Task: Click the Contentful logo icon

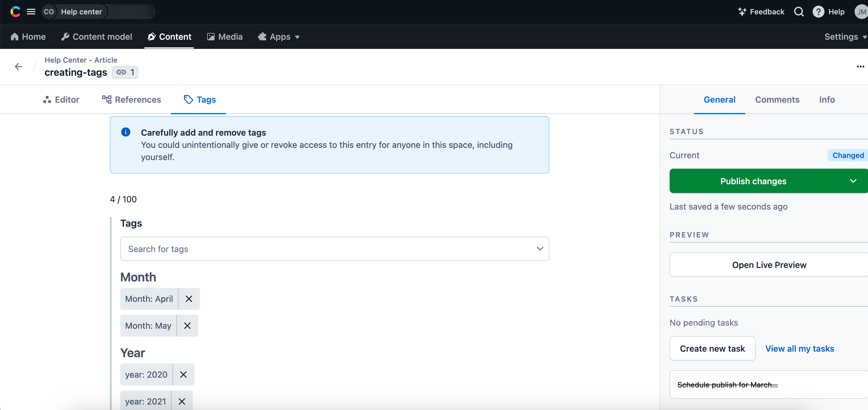Action: pyautogui.click(x=15, y=12)
